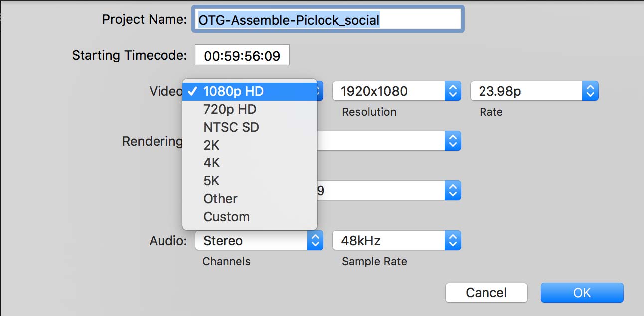Click the Starting Timecode field
Image resolution: width=644 pixels, height=316 pixels.
tap(242, 56)
